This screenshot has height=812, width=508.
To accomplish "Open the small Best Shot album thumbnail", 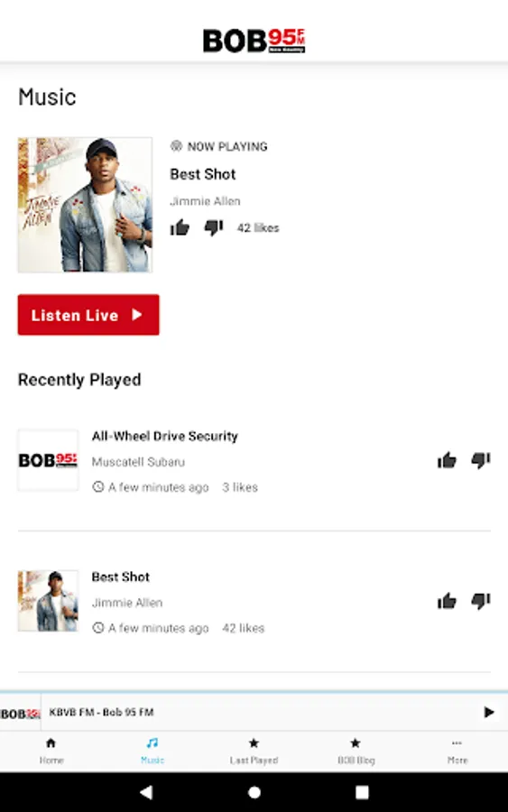I will (x=48, y=601).
